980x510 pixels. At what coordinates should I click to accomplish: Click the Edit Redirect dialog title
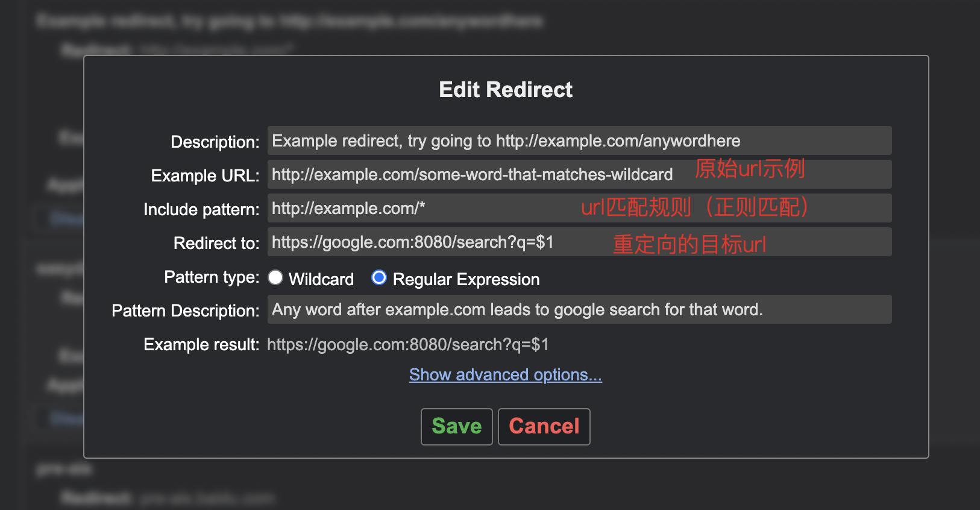[505, 89]
